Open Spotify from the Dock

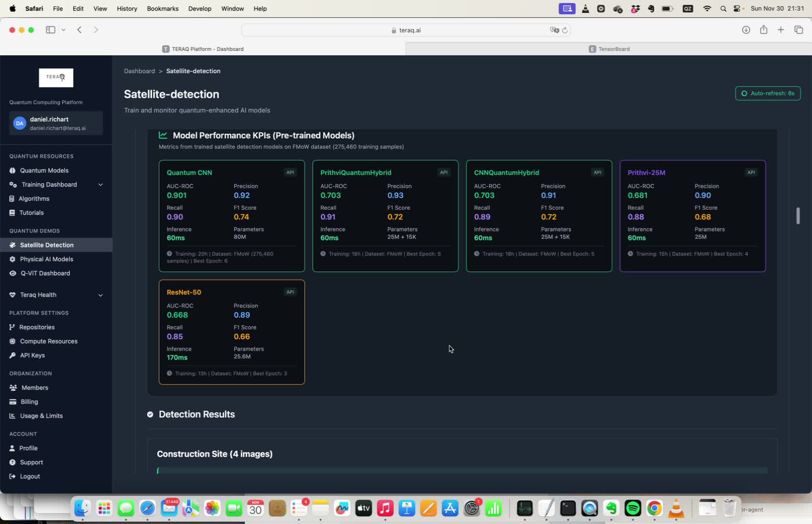pos(633,508)
